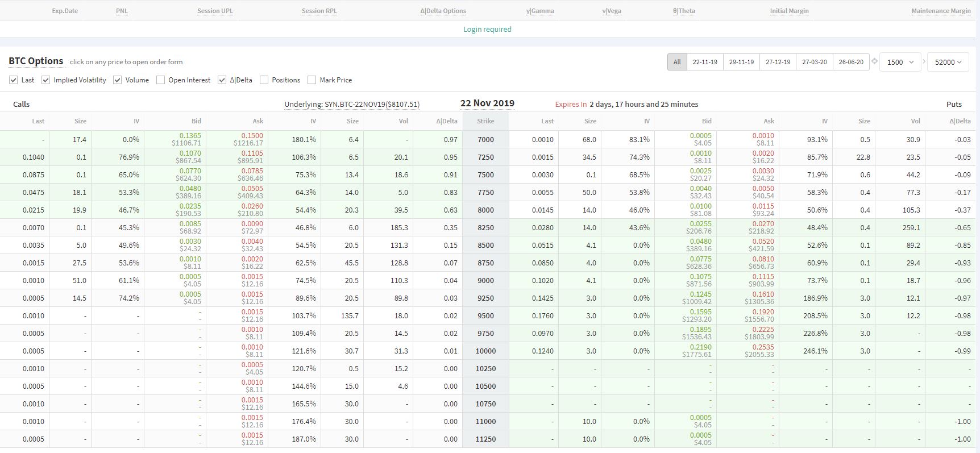Click the 7250 call bid 0.1070
The width and height of the screenshot is (980, 453).
190,153
